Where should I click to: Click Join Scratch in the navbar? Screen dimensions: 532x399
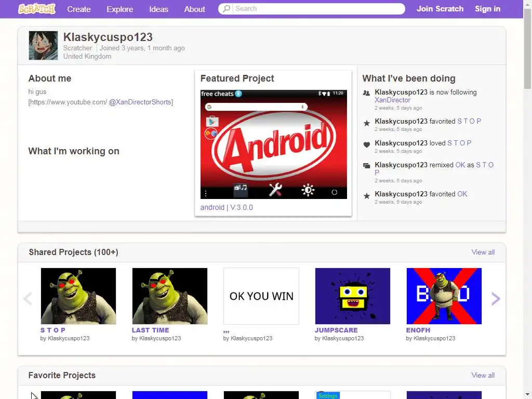point(440,9)
